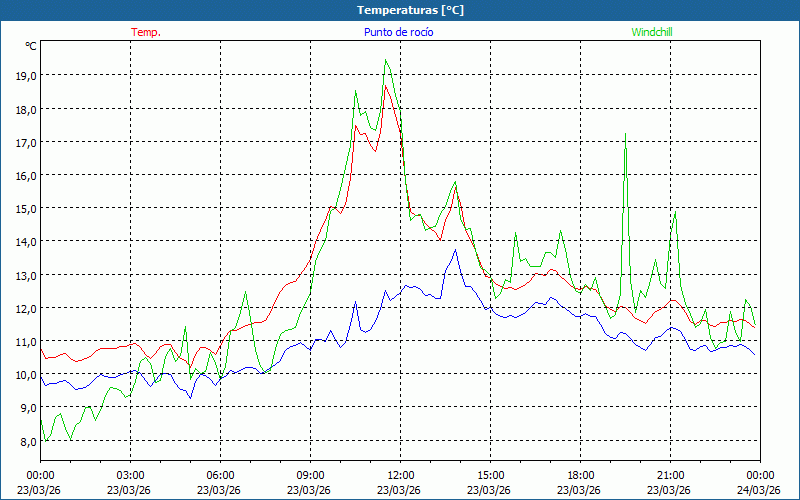Click the 21:00 time axis label
Viewport: 800px width, 500px height.
click(x=670, y=475)
